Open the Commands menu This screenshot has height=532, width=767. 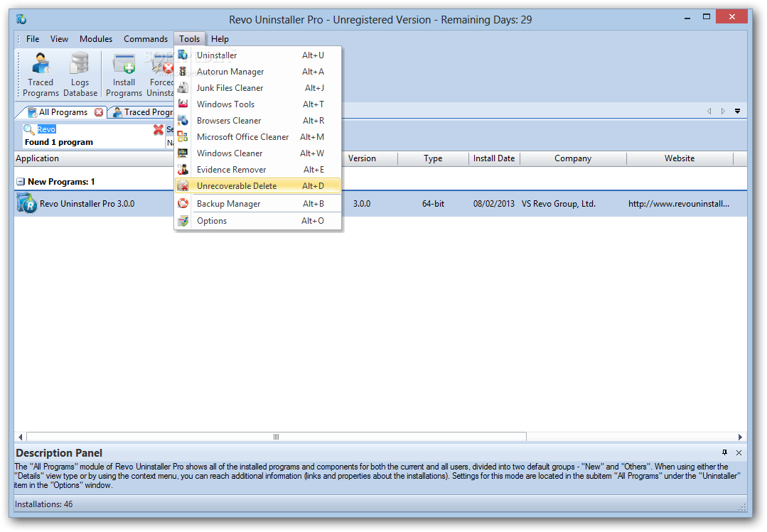[146, 39]
